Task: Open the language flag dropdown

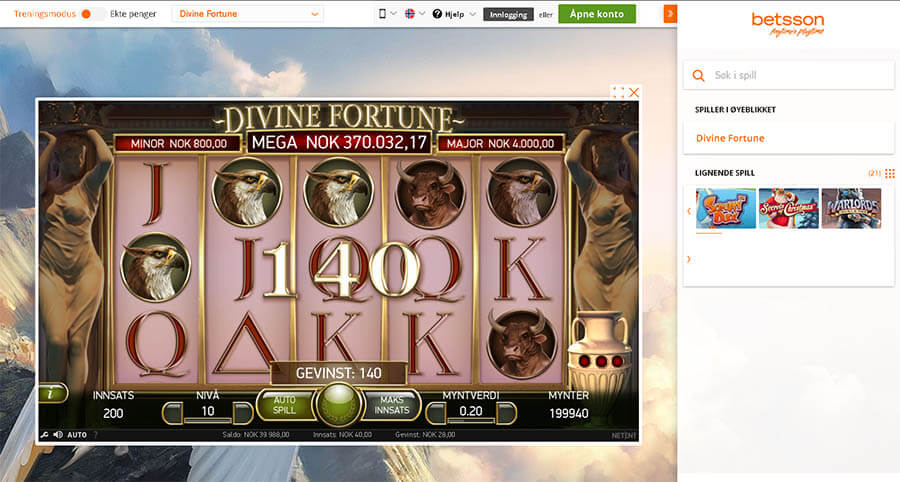Action: tap(414, 14)
